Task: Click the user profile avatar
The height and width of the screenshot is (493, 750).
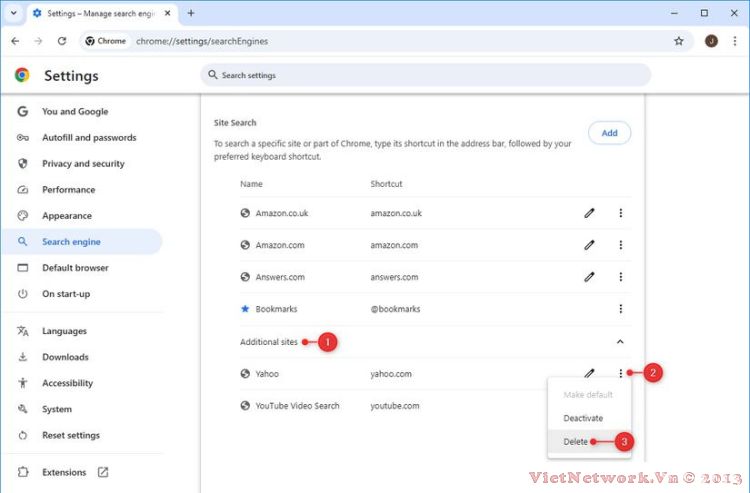Action: pos(711,41)
